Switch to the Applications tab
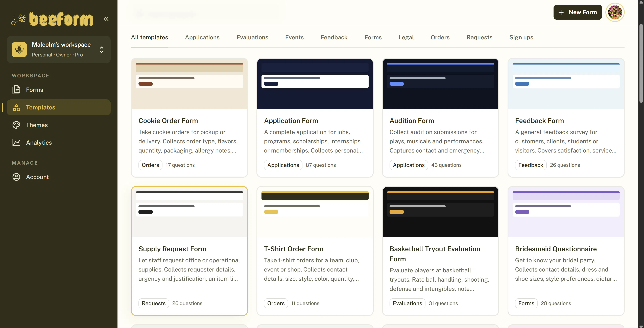The image size is (644, 328). tap(202, 37)
